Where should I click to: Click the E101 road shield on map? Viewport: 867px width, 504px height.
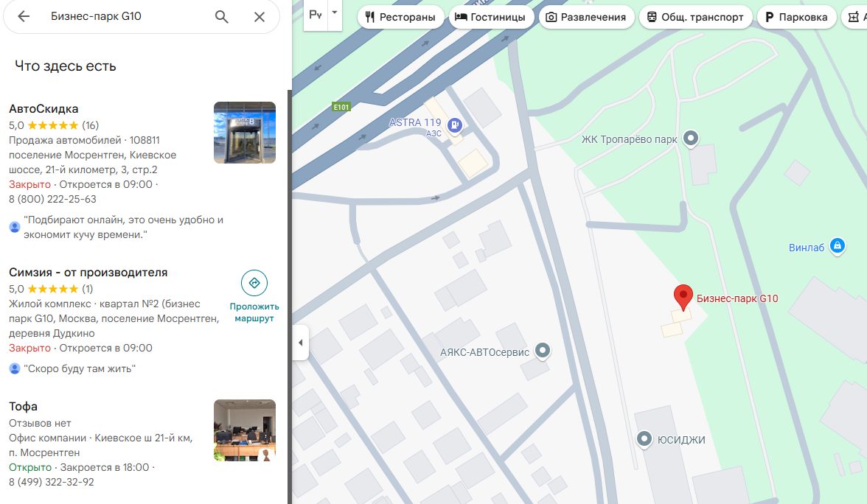[x=341, y=107]
